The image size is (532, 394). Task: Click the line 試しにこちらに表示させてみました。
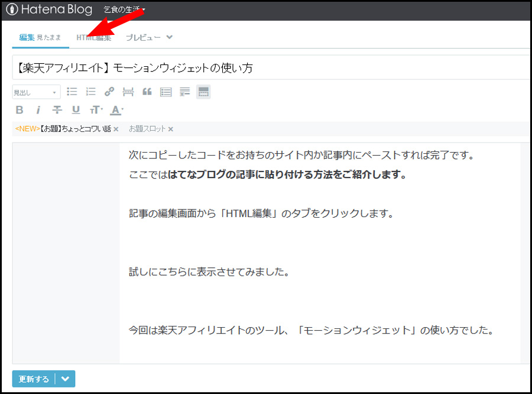pos(209,272)
